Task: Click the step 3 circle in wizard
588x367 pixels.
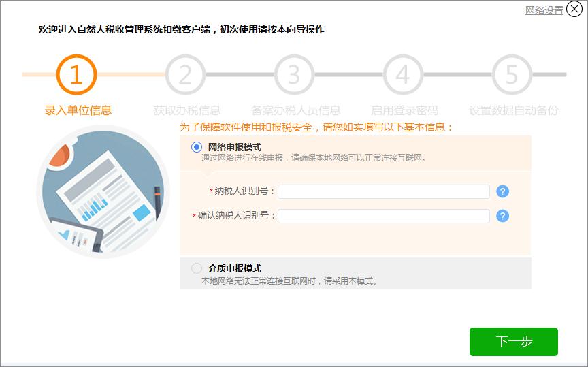Action: (294, 74)
